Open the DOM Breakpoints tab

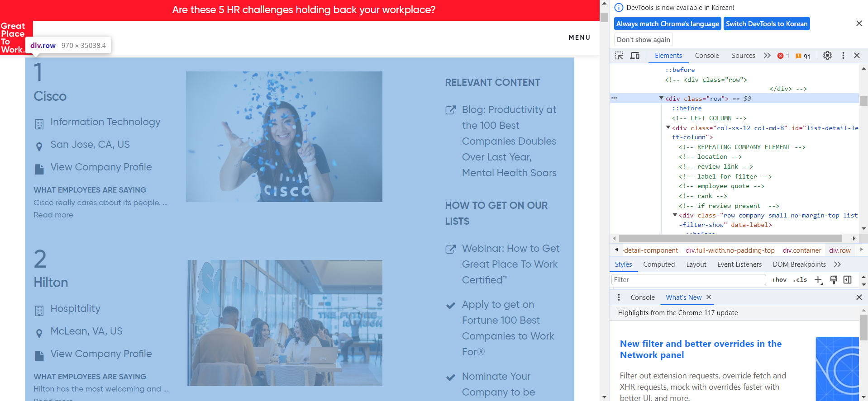point(799,264)
